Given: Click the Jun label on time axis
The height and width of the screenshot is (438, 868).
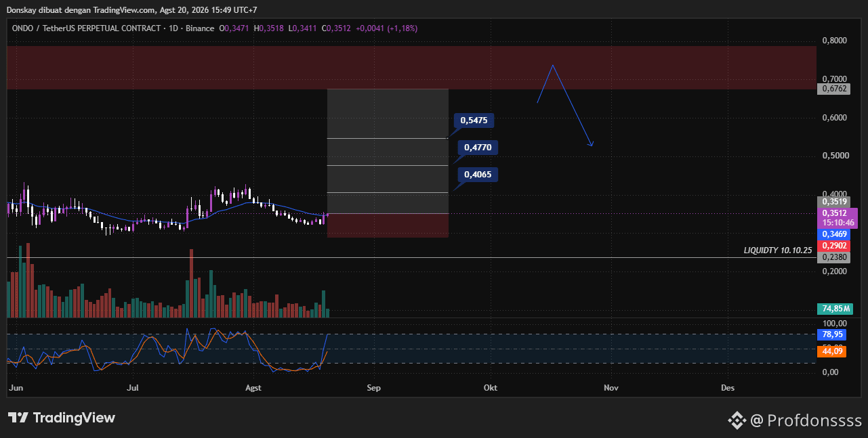Looking at the screenshot, I should 16,389.
